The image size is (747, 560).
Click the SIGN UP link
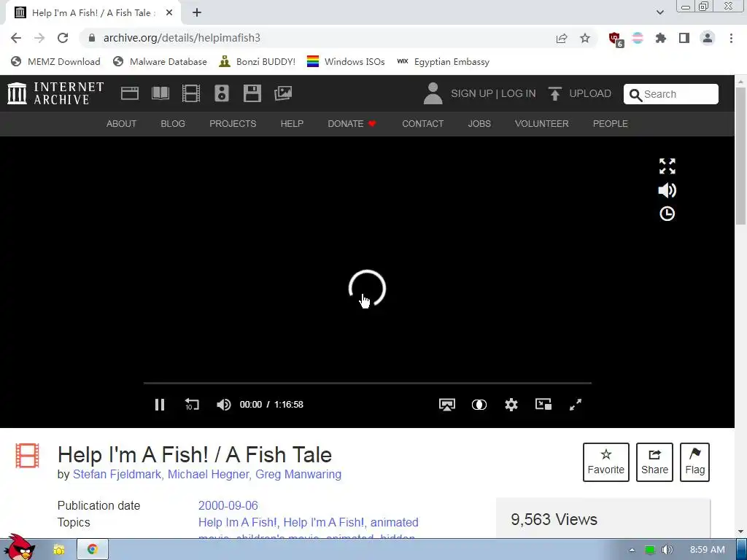coord(472,93)
